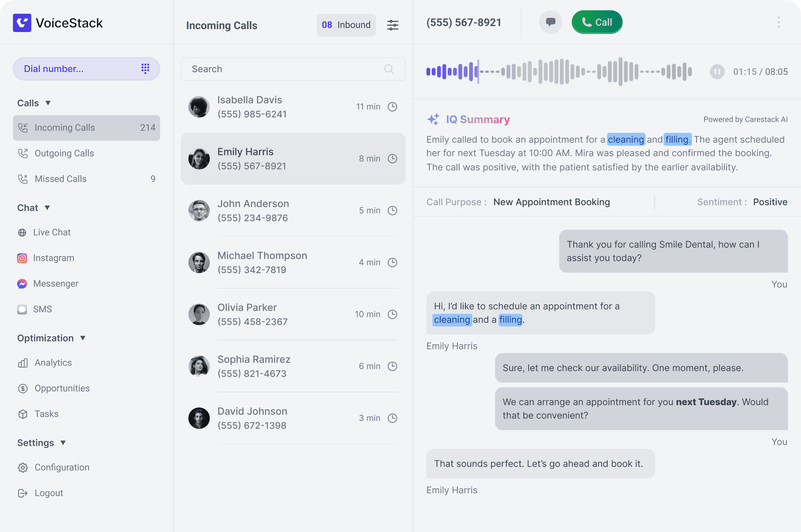Click the Dial number input field
This screenshot has height=532, width=801.
click(x=75, y=69)
